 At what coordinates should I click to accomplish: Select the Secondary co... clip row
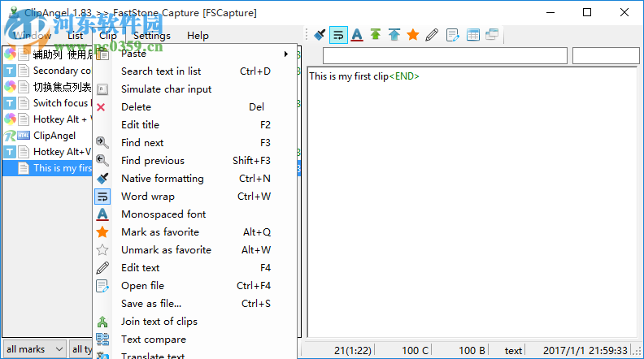[48, 71]
